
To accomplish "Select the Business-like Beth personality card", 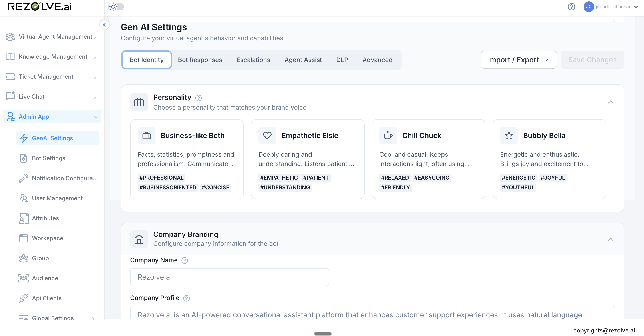I will coord(187,159).
